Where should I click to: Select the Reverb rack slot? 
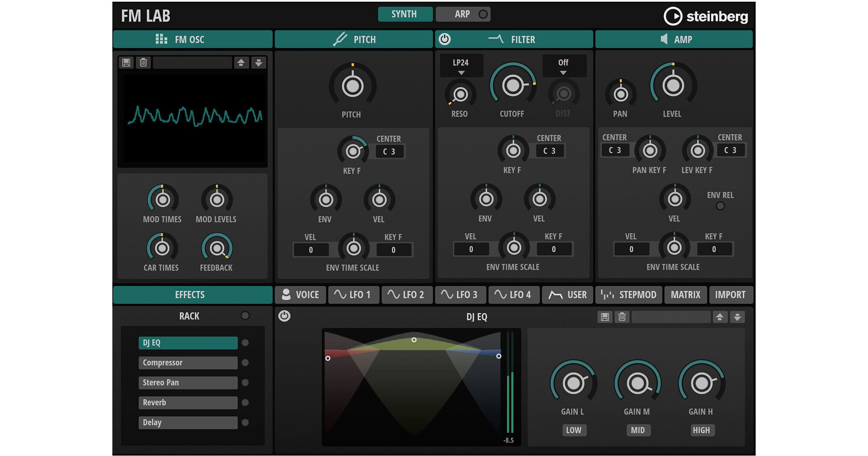point(188,402)
